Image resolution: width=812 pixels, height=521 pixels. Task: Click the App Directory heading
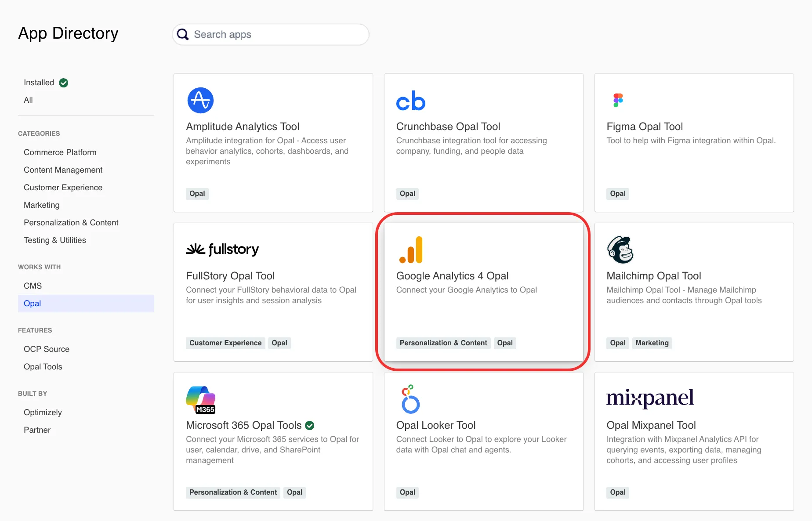coord(68,33)
